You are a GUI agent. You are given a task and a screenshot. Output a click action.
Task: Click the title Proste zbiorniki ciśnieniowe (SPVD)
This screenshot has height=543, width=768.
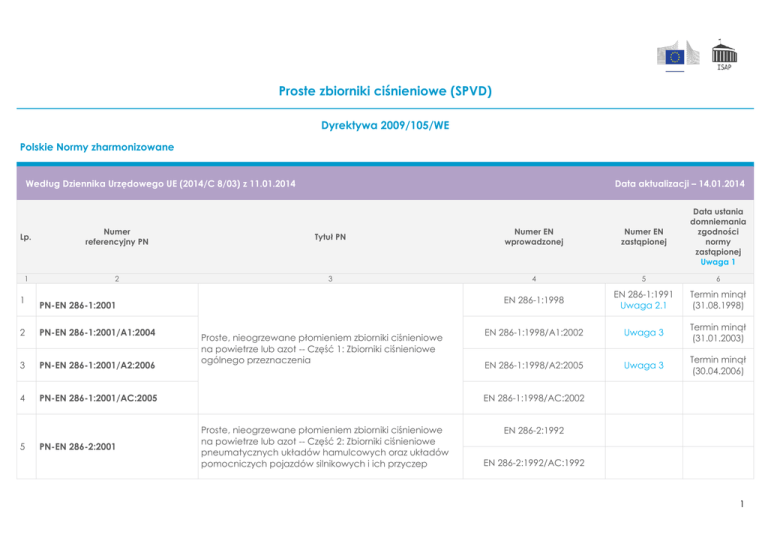384,91
